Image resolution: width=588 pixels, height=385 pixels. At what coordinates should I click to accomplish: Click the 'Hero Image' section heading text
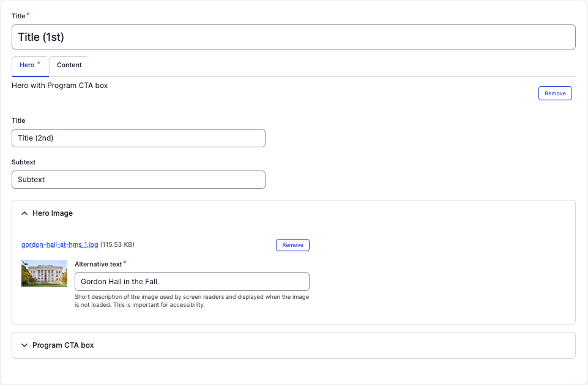(x=53, y=213)
